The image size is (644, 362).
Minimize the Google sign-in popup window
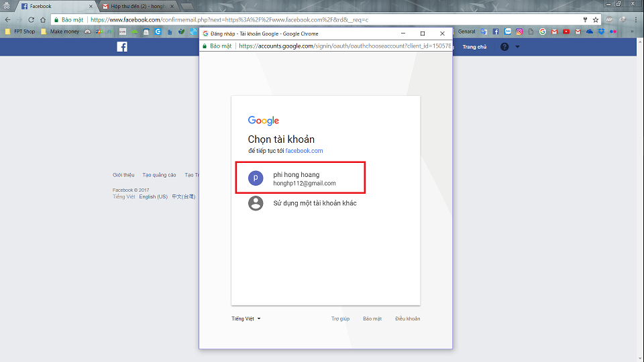click(403, 34)
